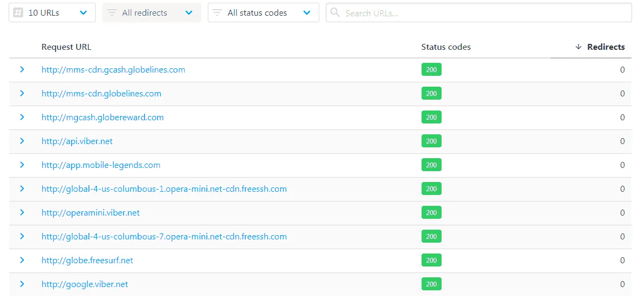This screenshot has height=299, width=644.
Task: Click the hash icon in the URLs dropdown
Action: 18,13
